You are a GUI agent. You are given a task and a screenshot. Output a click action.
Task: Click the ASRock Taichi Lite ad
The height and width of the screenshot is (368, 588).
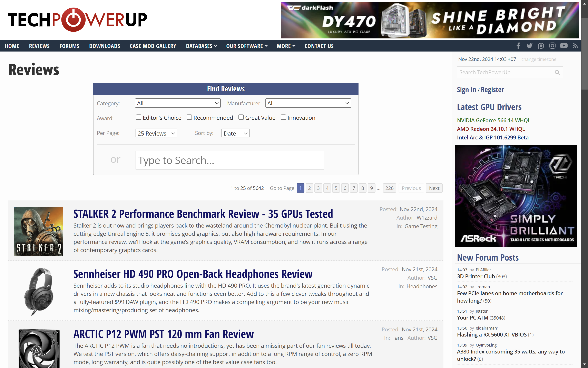pyautogui.click(x=516, y=196)
